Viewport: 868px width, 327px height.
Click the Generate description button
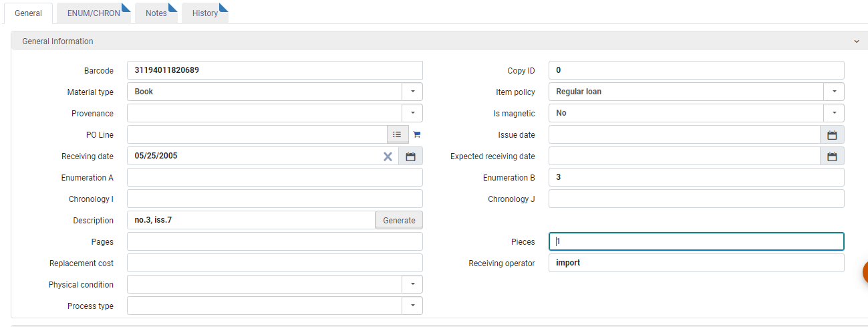(399, 220)
